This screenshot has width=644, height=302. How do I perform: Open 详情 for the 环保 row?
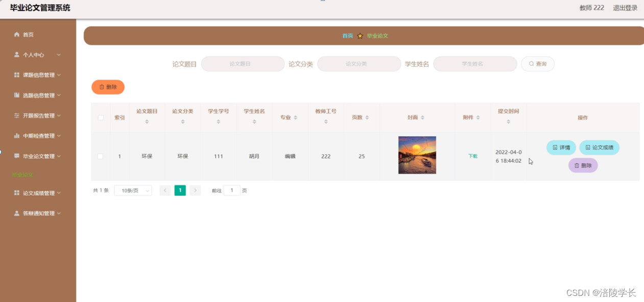click(561, 147)
